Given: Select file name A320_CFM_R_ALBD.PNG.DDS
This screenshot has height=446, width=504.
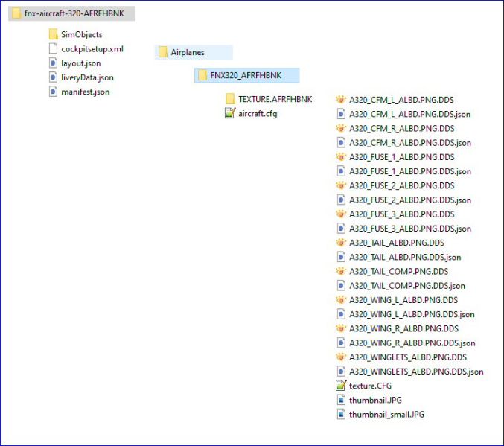Looking at the screenshot, I should pyautogui.click(x=402, y=128).
